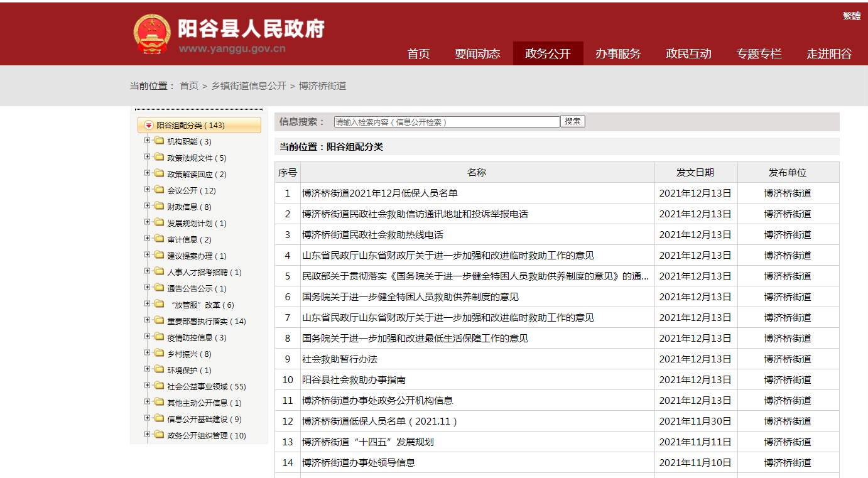Click the folder icon next to 重要部署执行落实
The width and height of the screenshot is (868, 478).
pos(160,320)
